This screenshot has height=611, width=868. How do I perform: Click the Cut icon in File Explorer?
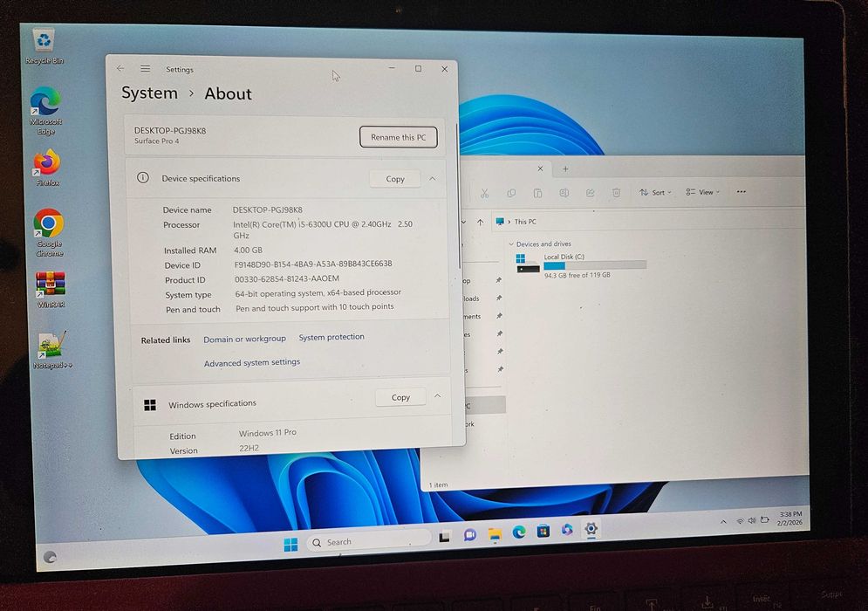coord(484,193)
